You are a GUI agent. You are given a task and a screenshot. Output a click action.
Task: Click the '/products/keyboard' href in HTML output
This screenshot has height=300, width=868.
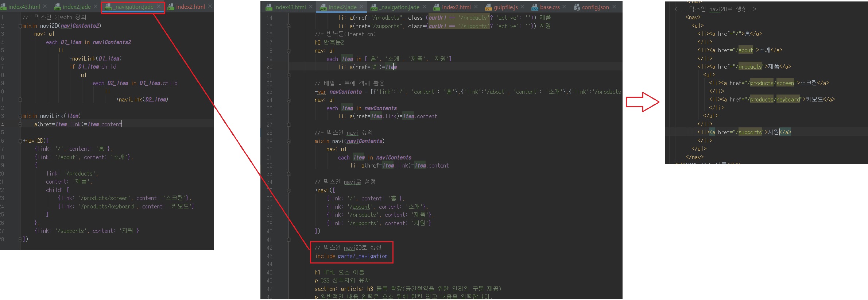[x=775, y=100]
